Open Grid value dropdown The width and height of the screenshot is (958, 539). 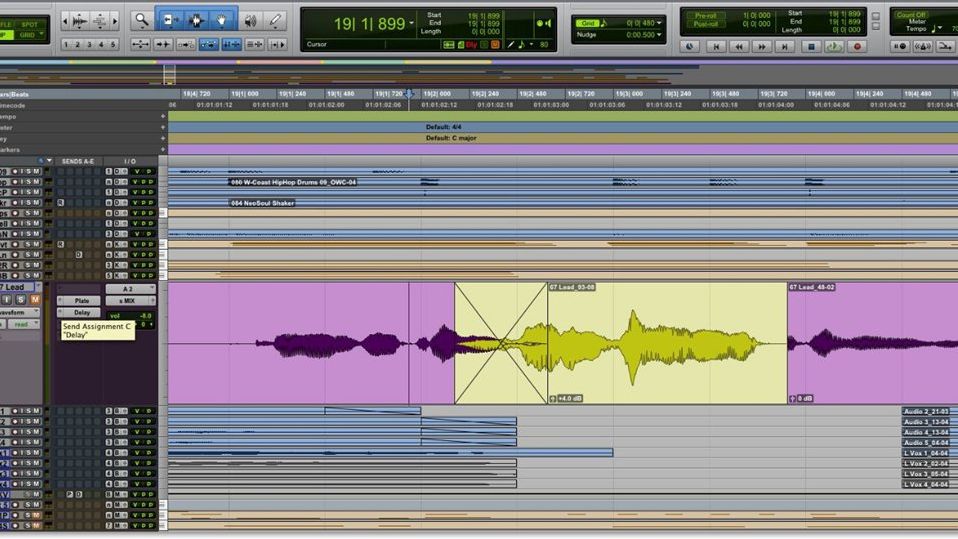point(659,23)
